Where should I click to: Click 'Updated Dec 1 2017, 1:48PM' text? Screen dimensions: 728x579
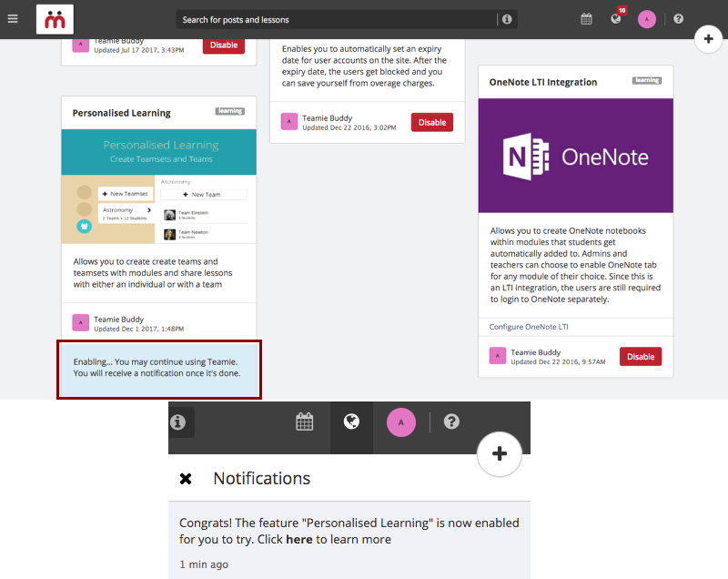pos(139,329)
